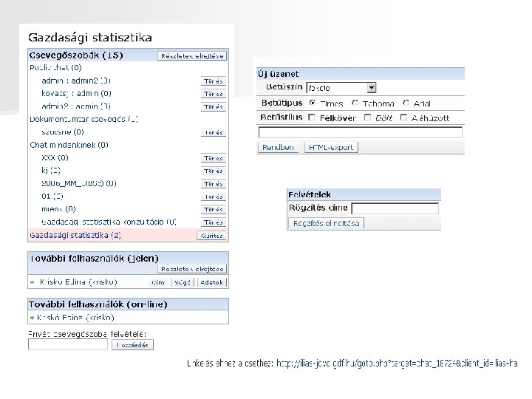
Task: Click Törlés beside the kj room
Action: (213, 171)
